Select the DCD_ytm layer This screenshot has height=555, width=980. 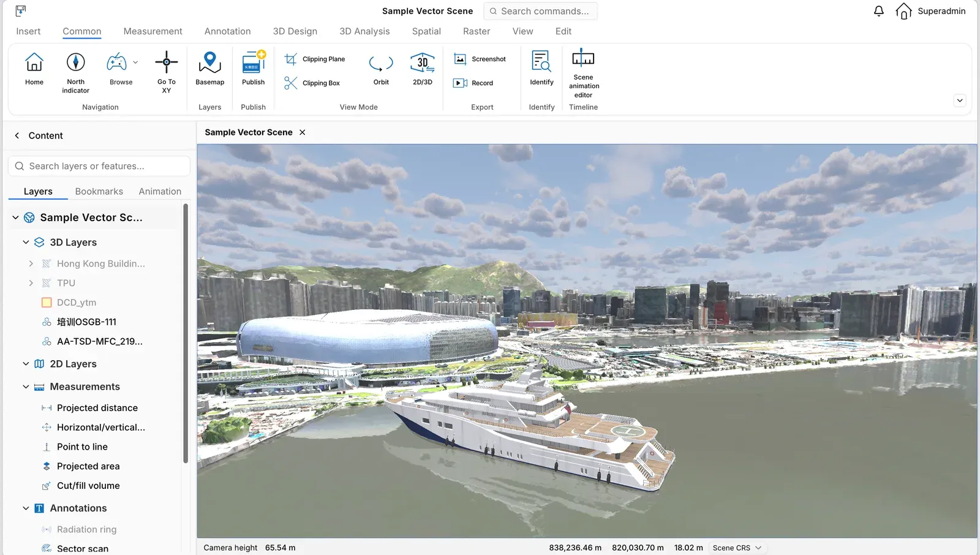[77, 303]
